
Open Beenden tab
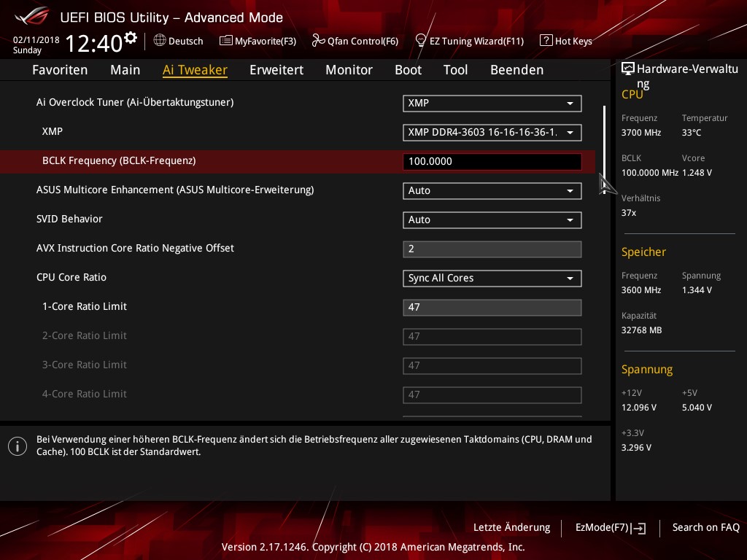pyautogui.click(x=517, y=70)
